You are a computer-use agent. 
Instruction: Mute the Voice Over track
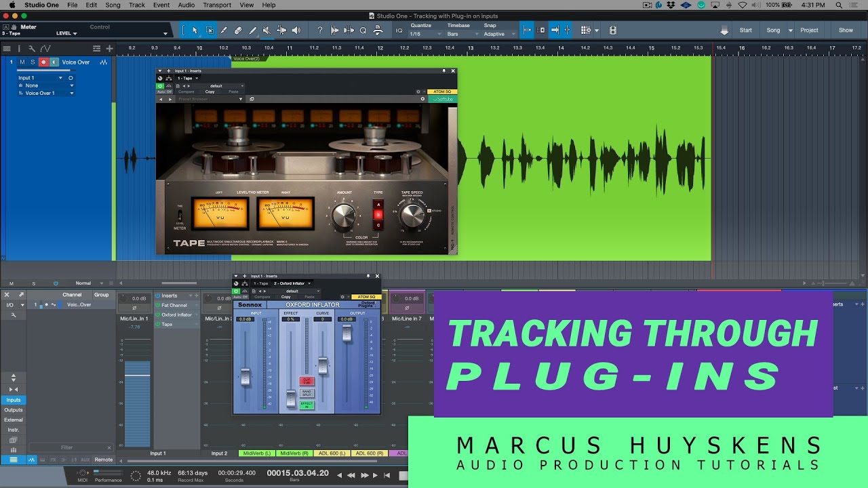pyautogui.click(x=22, y=62)
